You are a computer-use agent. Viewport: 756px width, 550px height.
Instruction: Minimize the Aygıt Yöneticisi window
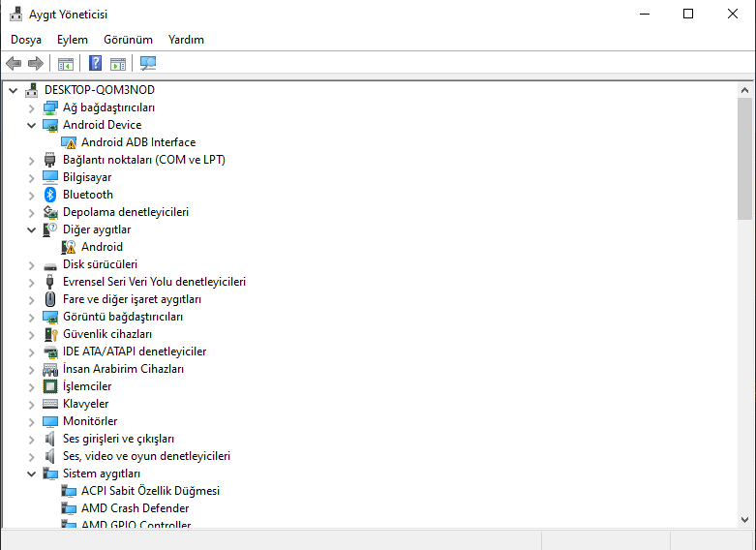tap(645, 14)
